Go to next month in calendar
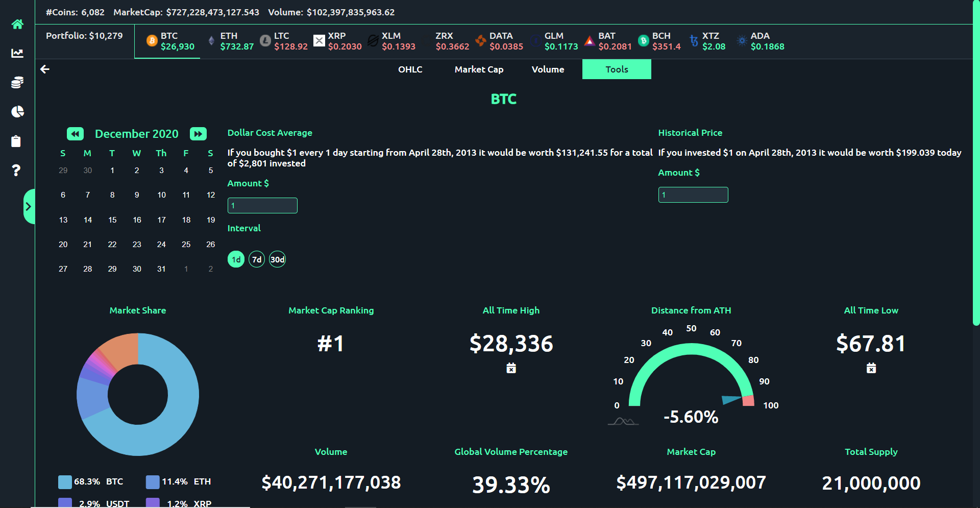Image resolution: width=980 pixels, height=508 pixels. (x=198, y=134)
